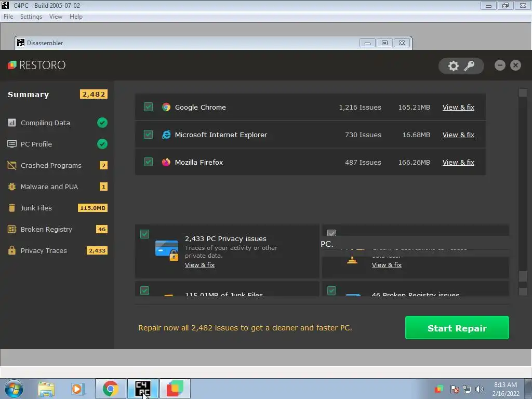
Task: Click the Restoro tray icon
Action: pos(439,389)
